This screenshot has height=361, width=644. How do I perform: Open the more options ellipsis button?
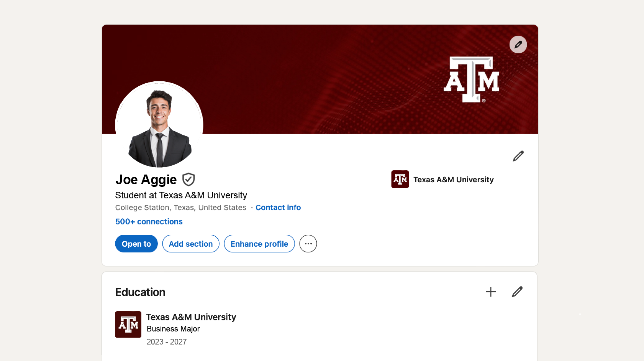point(308,244)
